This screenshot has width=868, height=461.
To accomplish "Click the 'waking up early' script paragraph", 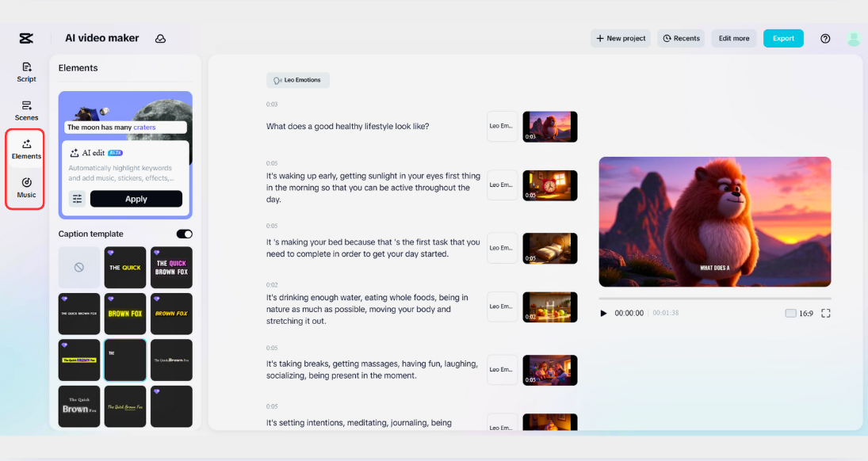I will pos(373,188).
